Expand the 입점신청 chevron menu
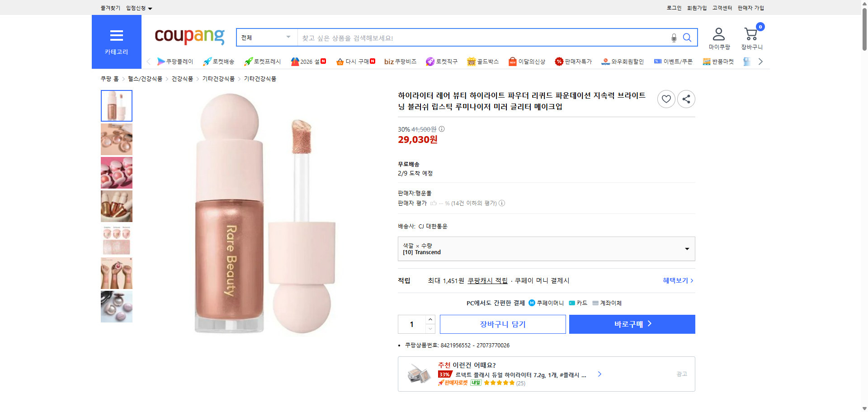868x412 pixels. click(x=151, y=8)
